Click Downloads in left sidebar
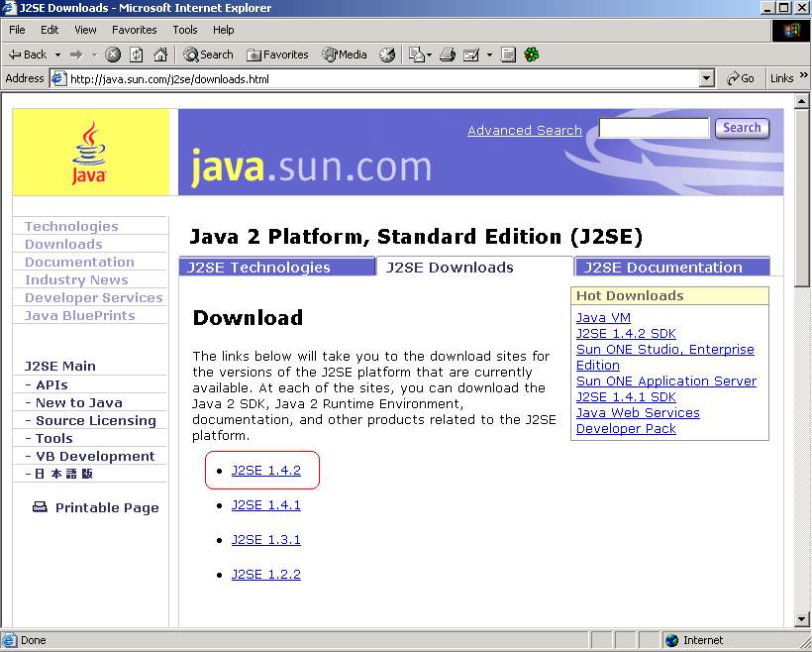Screen dimensions: 812x652 [63, 244]
